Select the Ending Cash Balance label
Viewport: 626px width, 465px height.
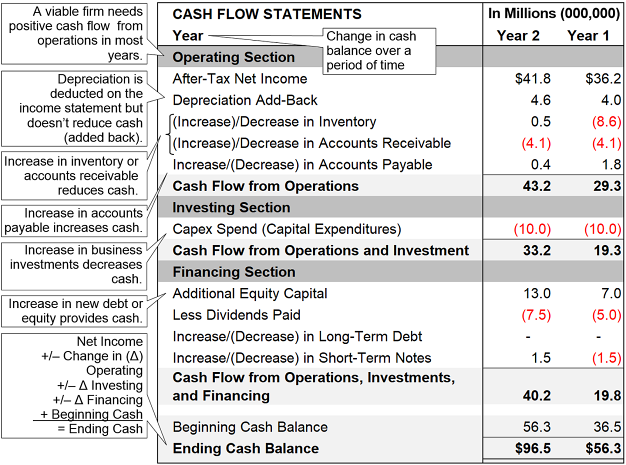246,448
